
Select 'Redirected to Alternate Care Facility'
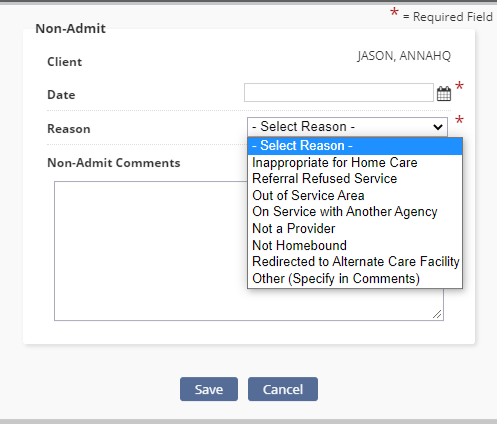355,262
